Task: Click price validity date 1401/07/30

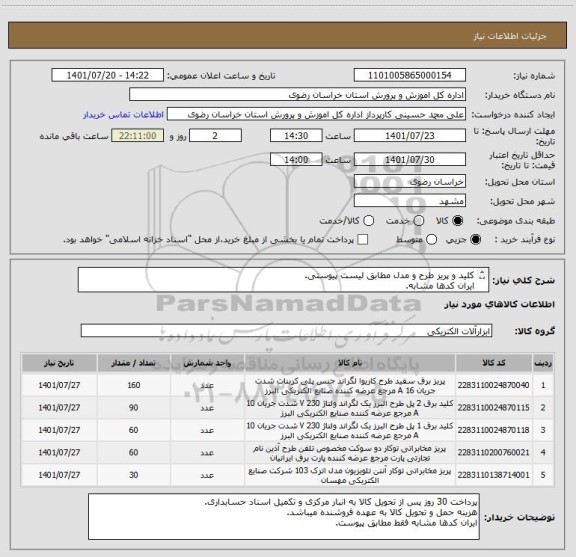Action: point(410,159)
